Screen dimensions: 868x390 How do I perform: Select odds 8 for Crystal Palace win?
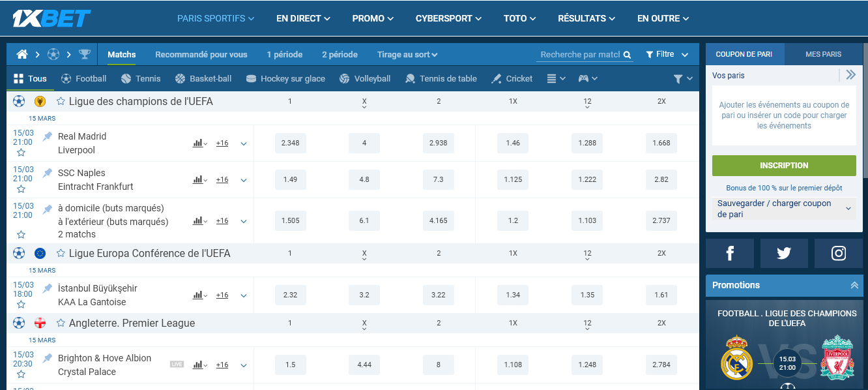(x=439, y=365)
